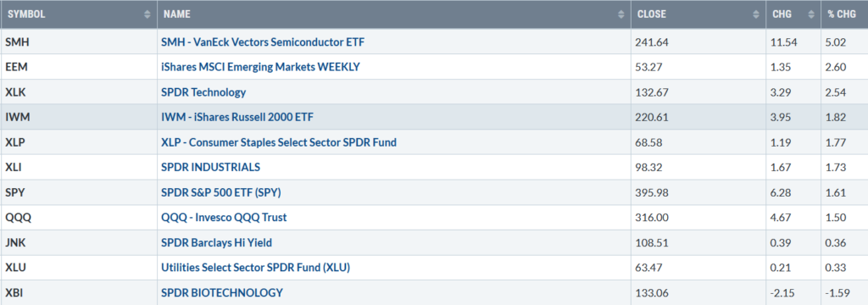Image resolution: width=868 pixels, height=305 pixels.
Task: Sort table by CHG column arrows
Action: [x=811, y=14]
